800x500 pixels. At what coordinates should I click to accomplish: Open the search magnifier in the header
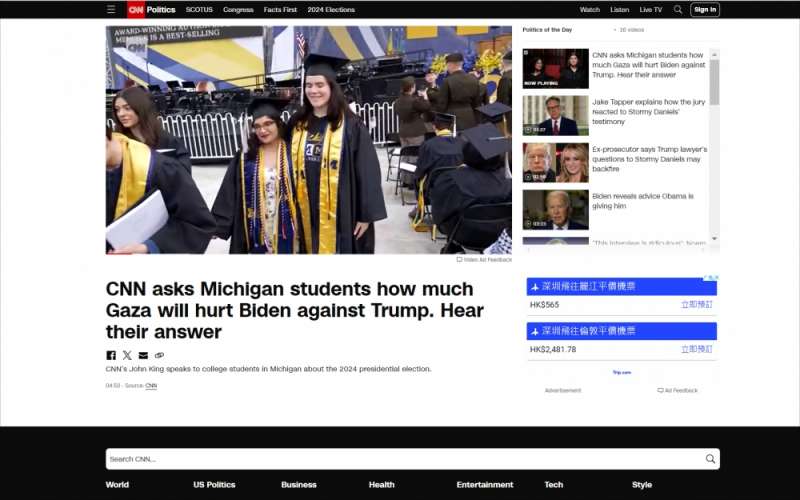[x=678, y=9]
